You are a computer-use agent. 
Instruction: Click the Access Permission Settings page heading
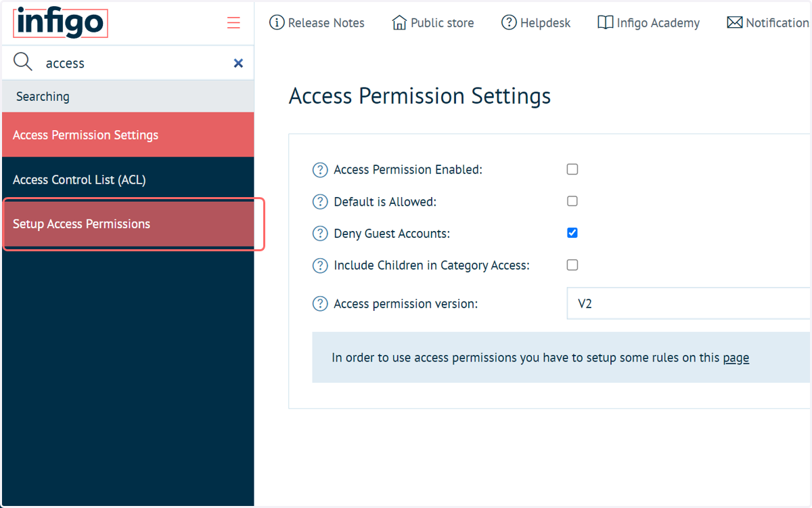point(420,96)
